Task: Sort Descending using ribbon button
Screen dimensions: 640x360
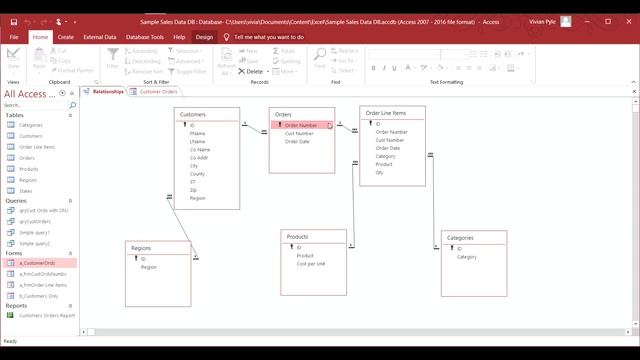Action: (142, 61)
